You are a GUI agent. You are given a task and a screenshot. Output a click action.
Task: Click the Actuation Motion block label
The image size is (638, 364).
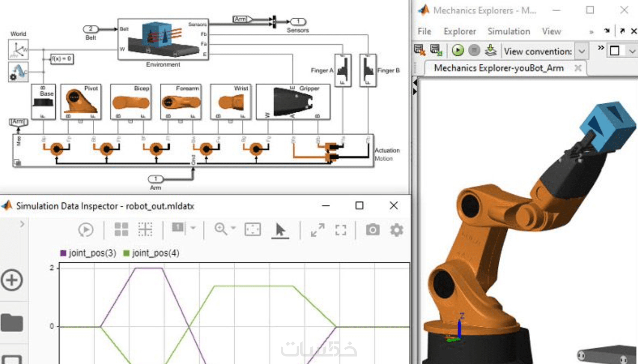387,154
